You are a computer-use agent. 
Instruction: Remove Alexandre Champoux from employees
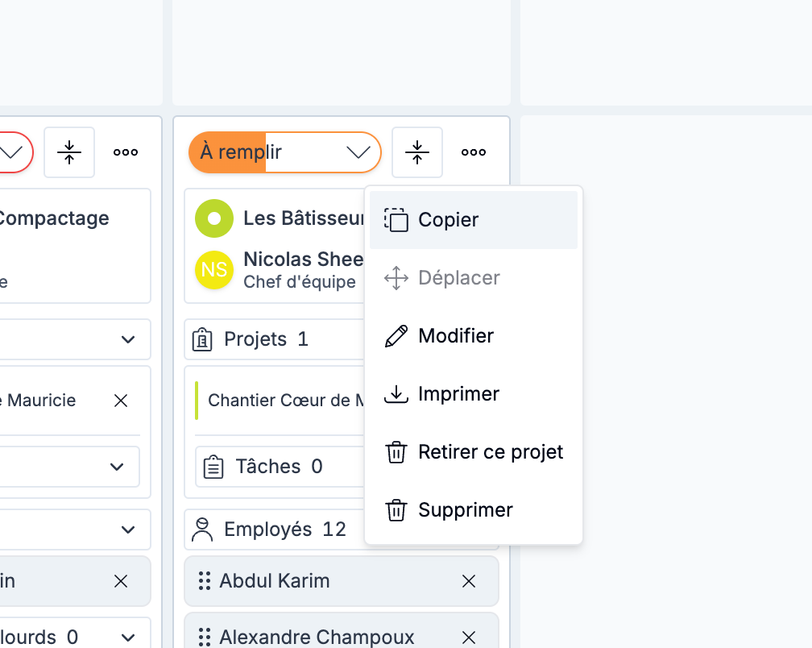coord(469,638)
